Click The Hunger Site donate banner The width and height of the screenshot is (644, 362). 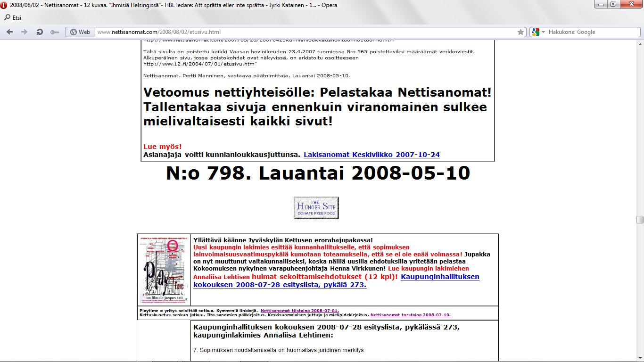[x=316, y=208]
